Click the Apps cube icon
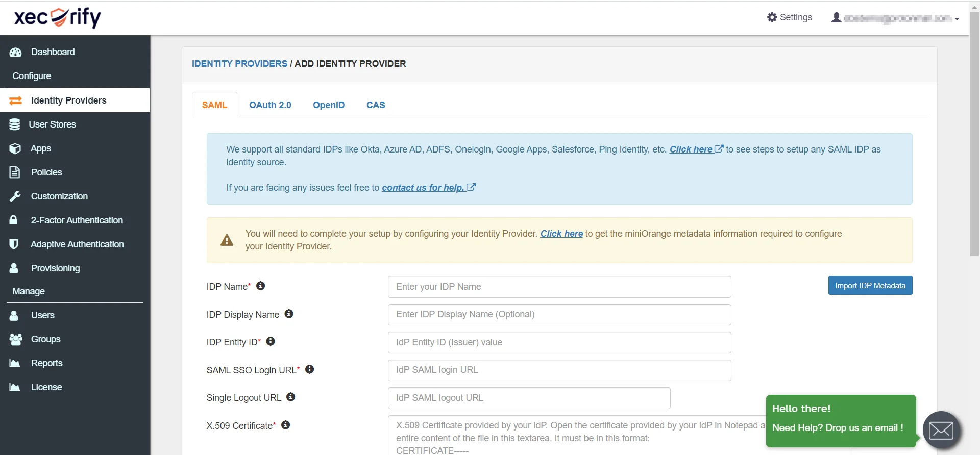980x455 pixels. pos(15,148)
